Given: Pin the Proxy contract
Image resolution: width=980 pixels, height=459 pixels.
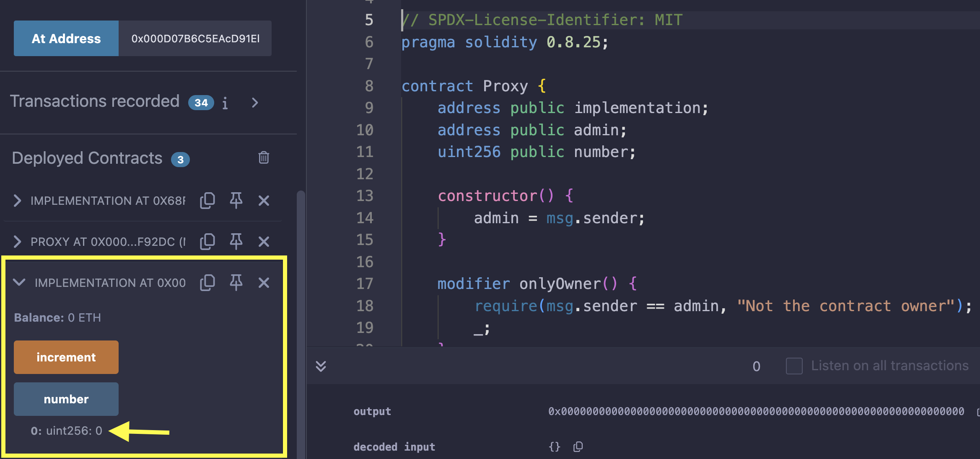Looking at the screenshot, I should click(236, 242).
